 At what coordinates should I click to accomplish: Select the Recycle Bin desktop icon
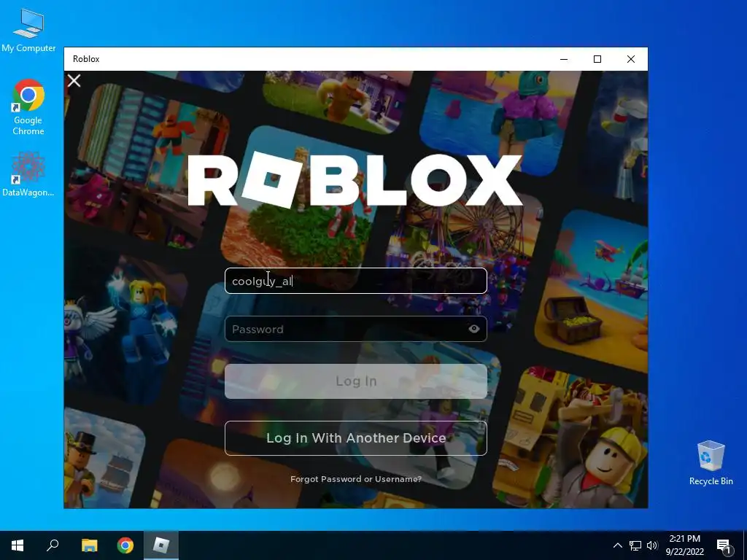click(711, 463)
